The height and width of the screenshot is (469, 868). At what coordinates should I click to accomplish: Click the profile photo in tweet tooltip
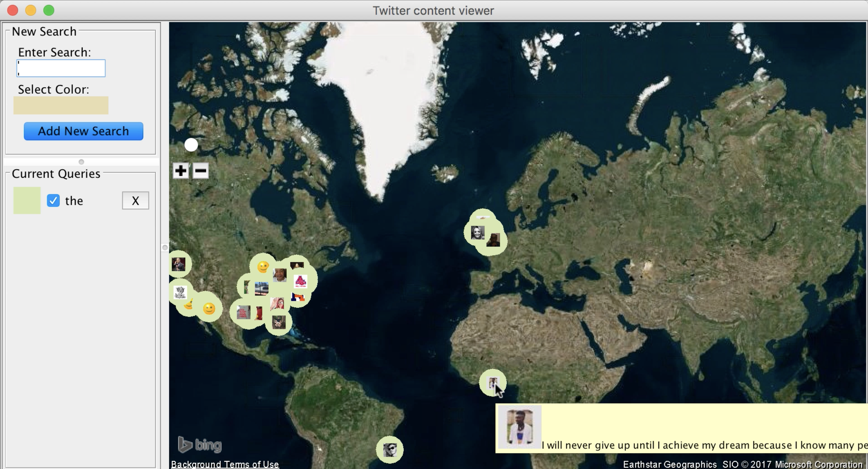pyautogui.click(x=520, y=427)
